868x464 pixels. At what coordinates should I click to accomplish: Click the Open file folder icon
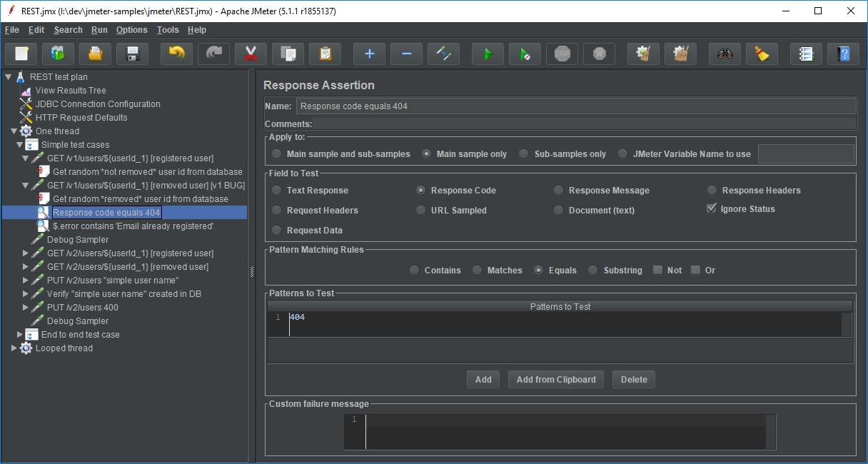(x=96, y=54)
